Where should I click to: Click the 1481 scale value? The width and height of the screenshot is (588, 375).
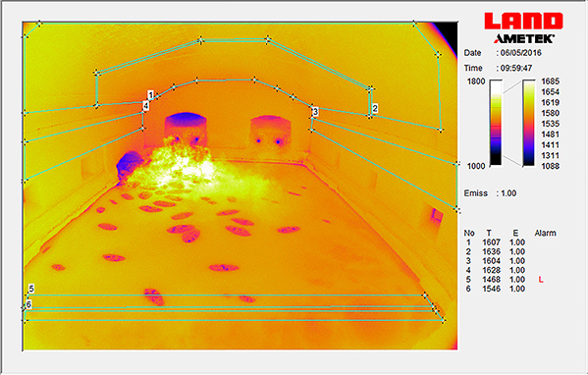click(550, 134)
